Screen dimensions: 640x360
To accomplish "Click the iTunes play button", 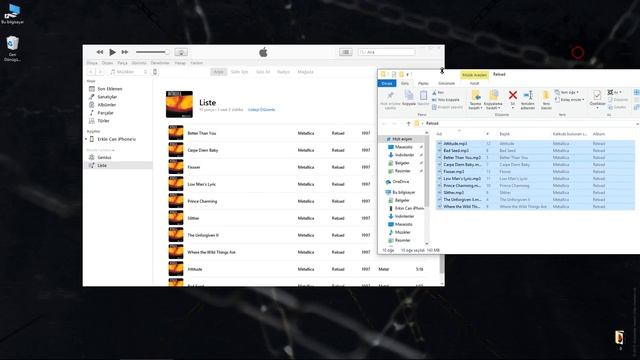I will (x=112, y=52).
